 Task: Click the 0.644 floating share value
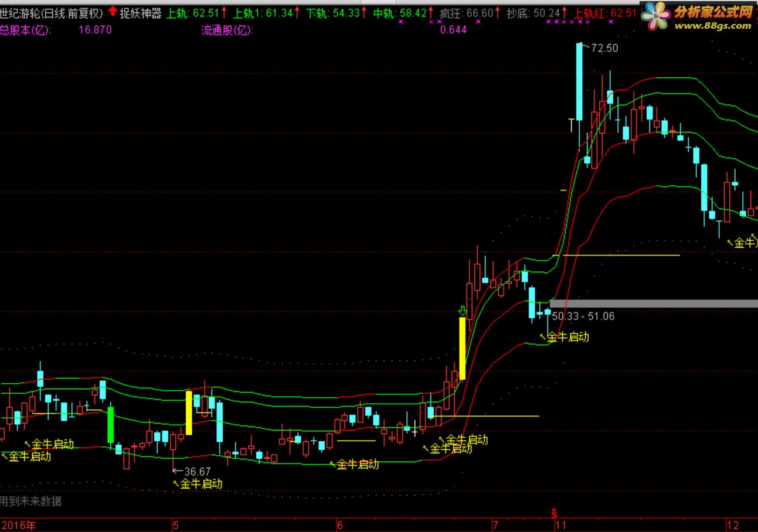pyautogui.click(x=453, y=30)
